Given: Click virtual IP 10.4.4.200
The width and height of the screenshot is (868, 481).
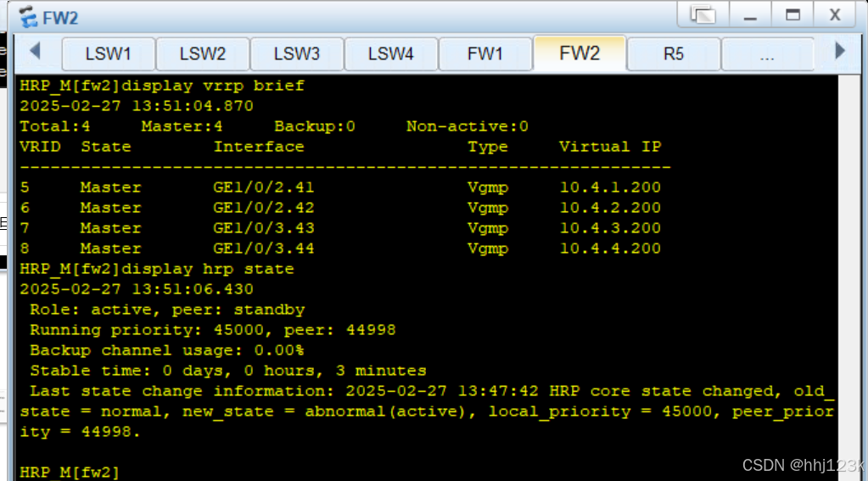Looking at the screenshot, I should click(610, 249).
